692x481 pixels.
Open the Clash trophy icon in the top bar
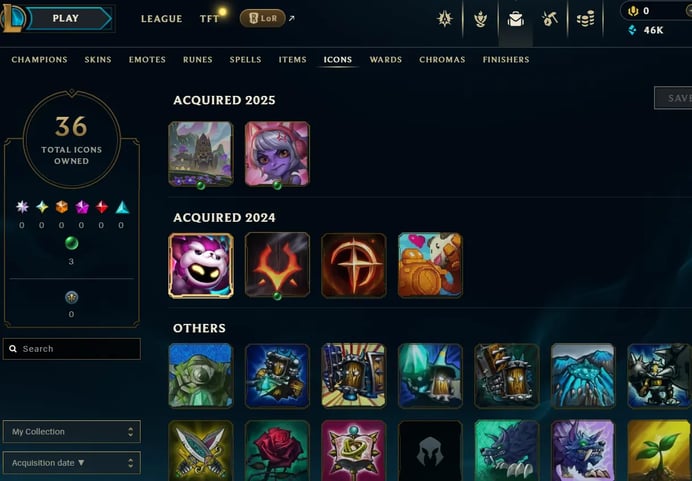point(481,19)
